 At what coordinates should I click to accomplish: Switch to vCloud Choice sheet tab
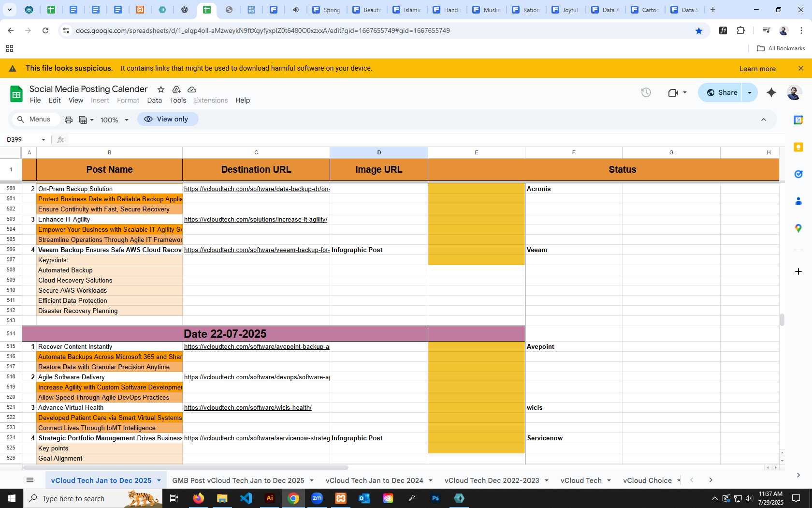(x=647, y=480)
